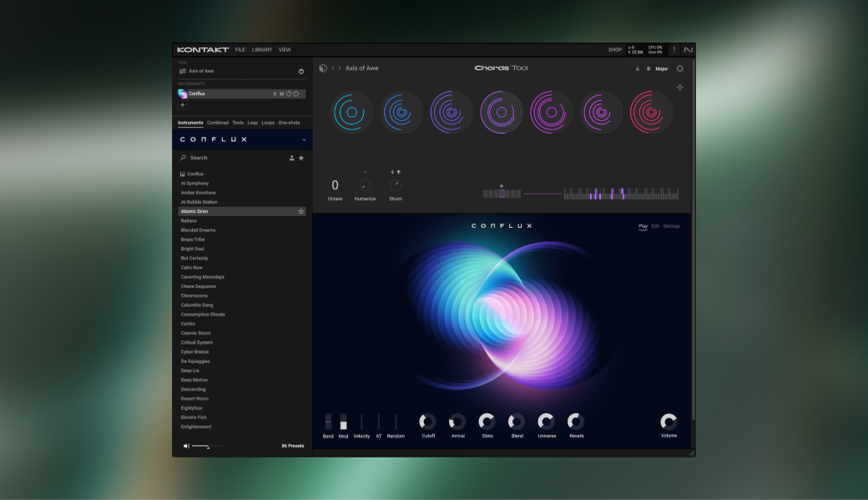Click the Humanize knob
This screenshot has width=868, height=500.
click(365, 185)
